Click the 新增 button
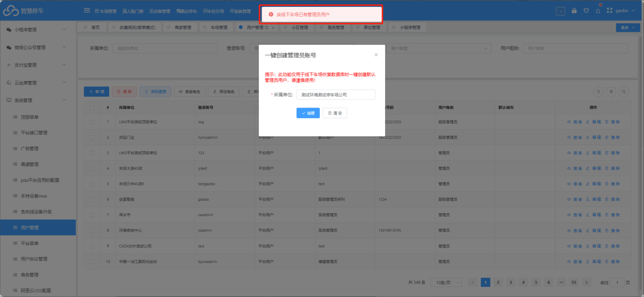 coord(97,92)
